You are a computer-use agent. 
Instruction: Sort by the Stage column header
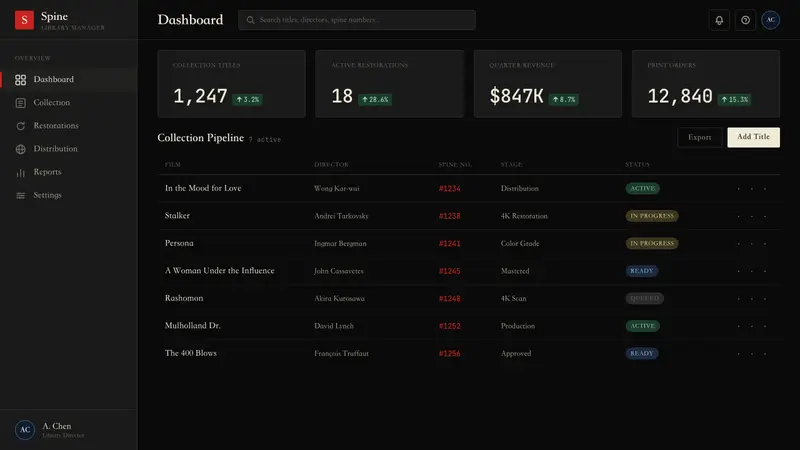click(511, 165)
